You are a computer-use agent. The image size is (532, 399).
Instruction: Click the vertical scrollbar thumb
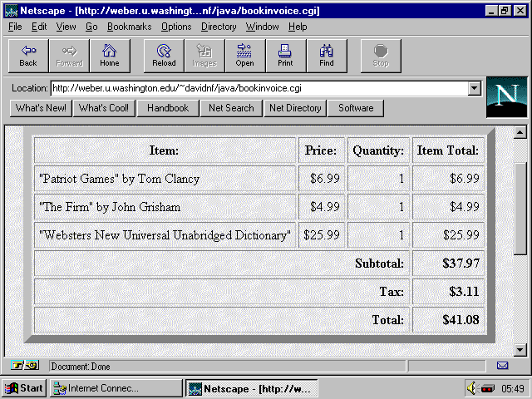[520, 209]
